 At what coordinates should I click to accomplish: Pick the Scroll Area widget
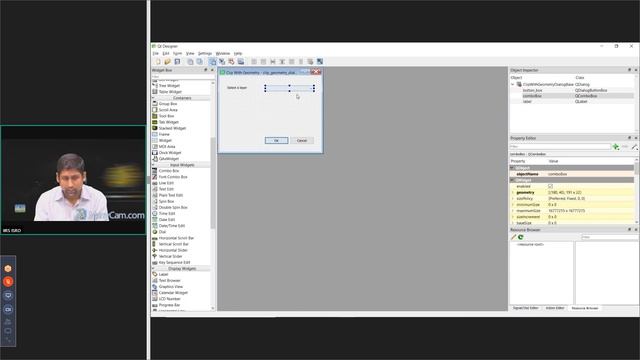[168, 110]
